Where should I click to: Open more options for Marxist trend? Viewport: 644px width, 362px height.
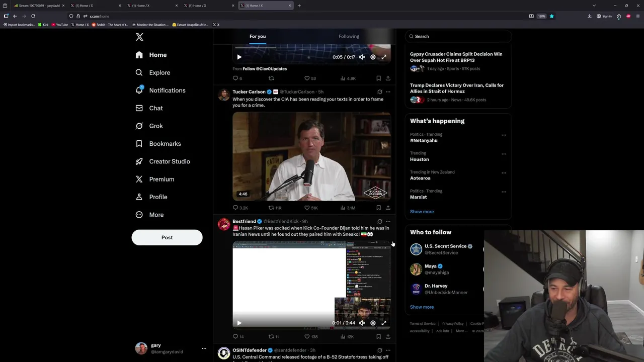pos(504,192)
